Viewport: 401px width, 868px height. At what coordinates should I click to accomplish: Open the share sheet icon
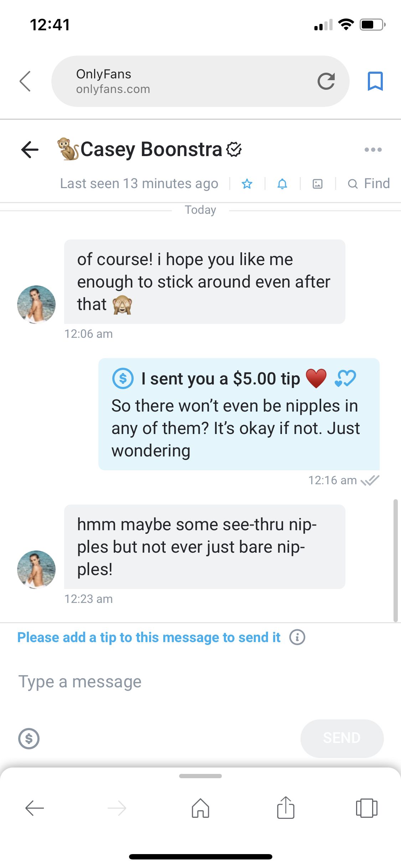pos(286,807)
